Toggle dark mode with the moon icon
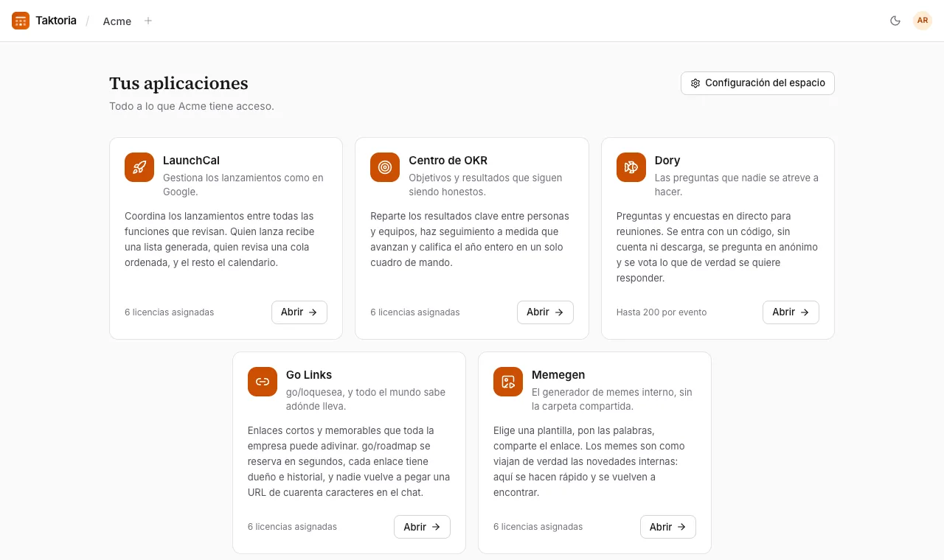This screenshot has width=944, height=560. [x=895, y=21]
